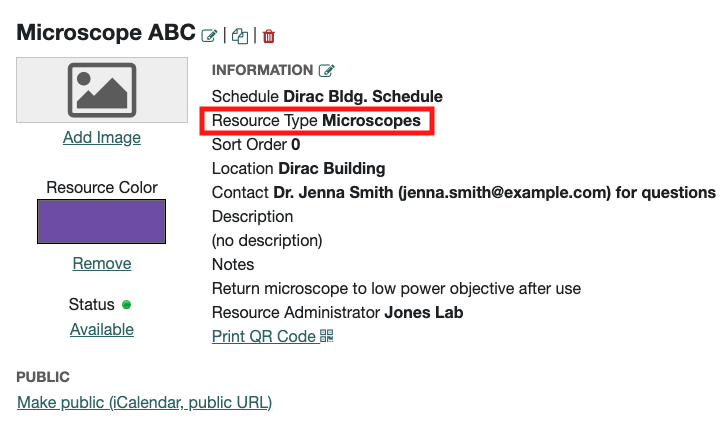Open the Add Image link
Screen dimensions: 727x439
(102, 137)
